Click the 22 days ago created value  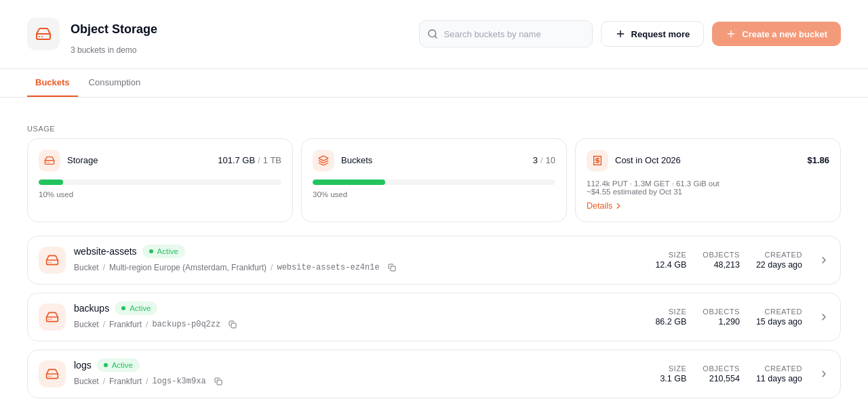click(779, 265)
